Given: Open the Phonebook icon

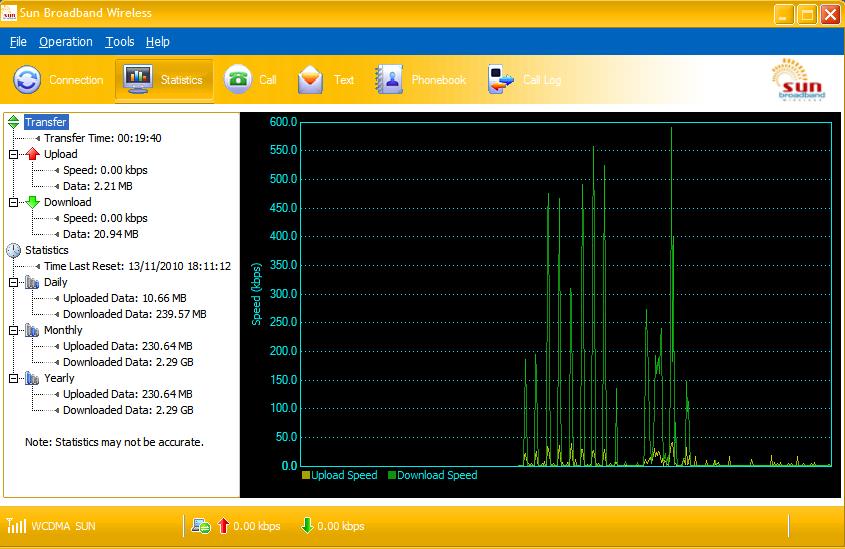Looking at the screenshot, I should [x=389, y=79].
